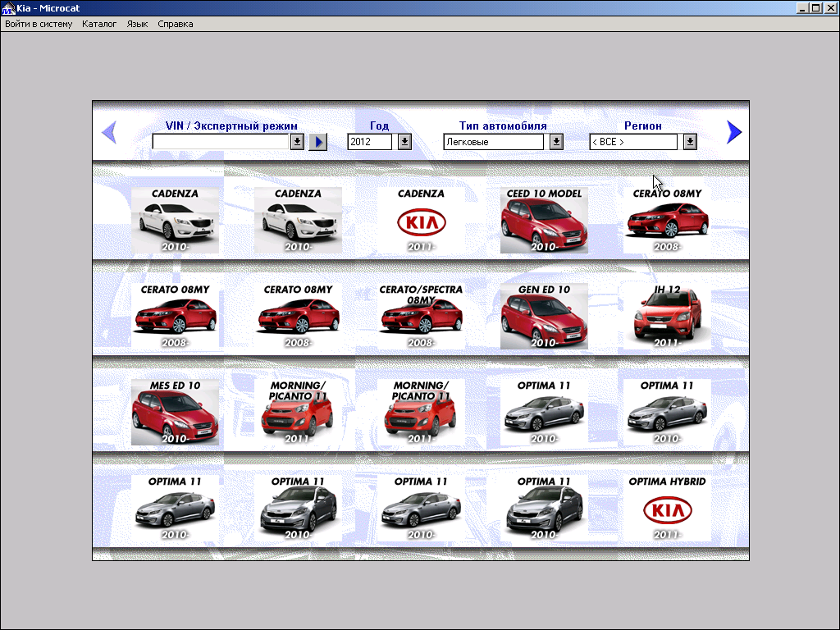Expand the VIN / Expert mode dropdown
Screen dimensions: 840x630
[x=297, y=142]
